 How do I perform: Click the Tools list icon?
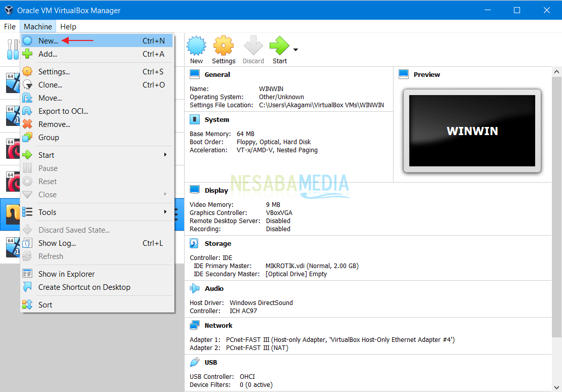pyautogui.click(x=28, y=212)
